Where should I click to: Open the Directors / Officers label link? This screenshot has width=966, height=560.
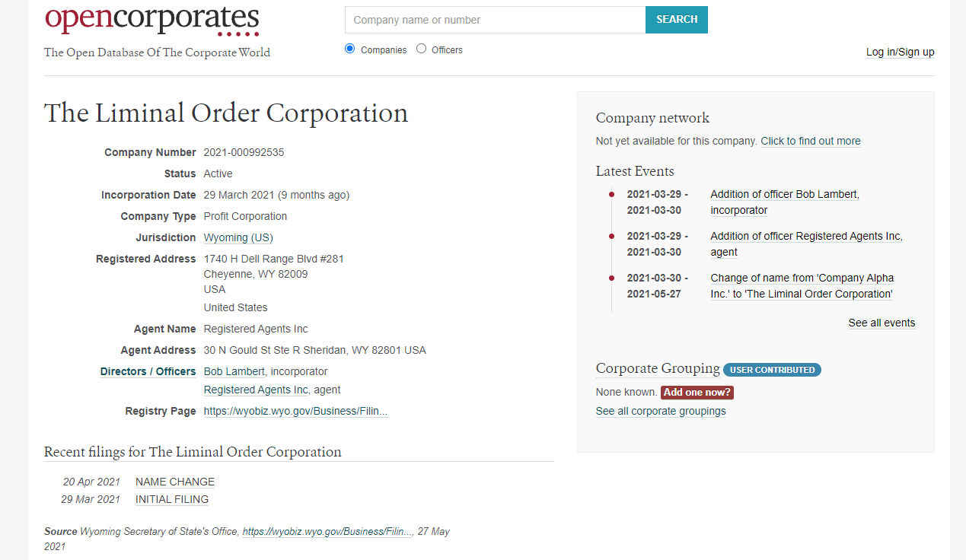pos(148,371)
